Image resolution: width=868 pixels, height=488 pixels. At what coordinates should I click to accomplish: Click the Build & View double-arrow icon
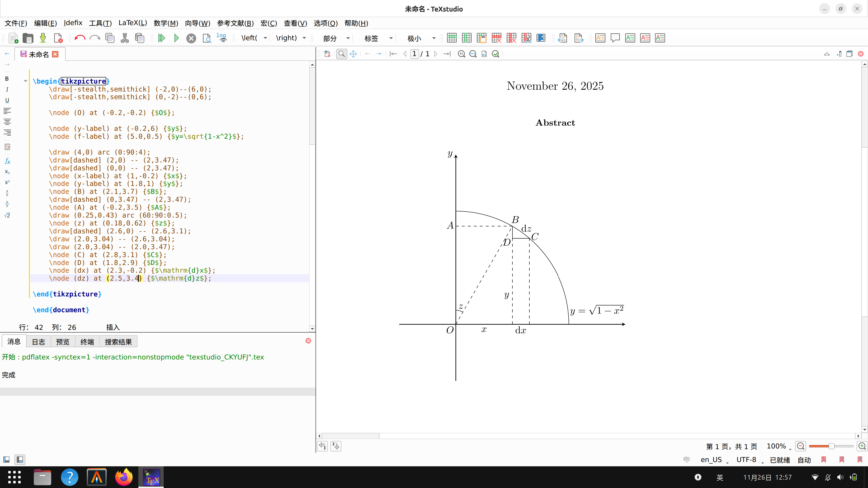pyautogui.click(x=161, y=38)
